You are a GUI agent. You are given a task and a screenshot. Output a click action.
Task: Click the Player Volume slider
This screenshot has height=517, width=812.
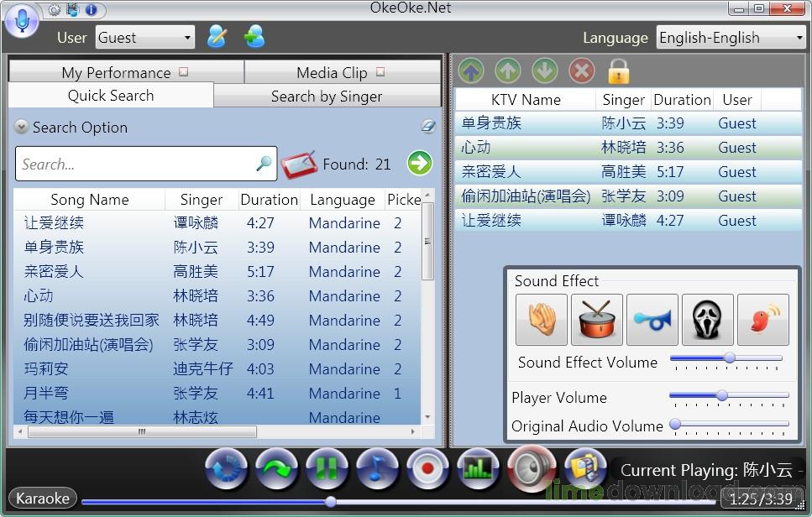coord(729,396)
